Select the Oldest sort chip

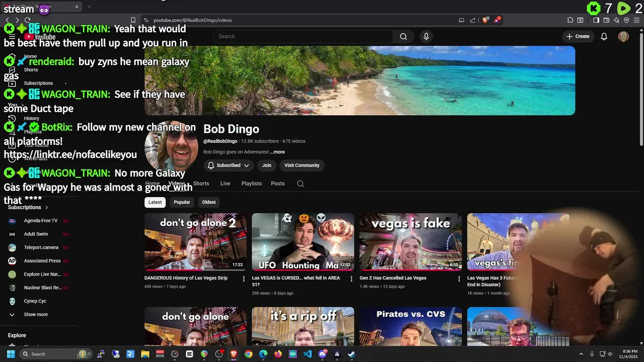click(x=209, y=202)
